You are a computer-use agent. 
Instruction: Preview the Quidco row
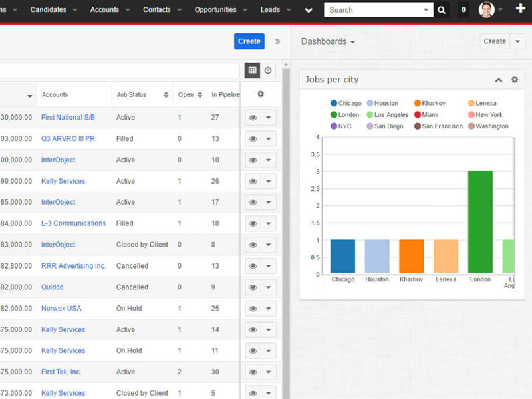click(253, 287)
